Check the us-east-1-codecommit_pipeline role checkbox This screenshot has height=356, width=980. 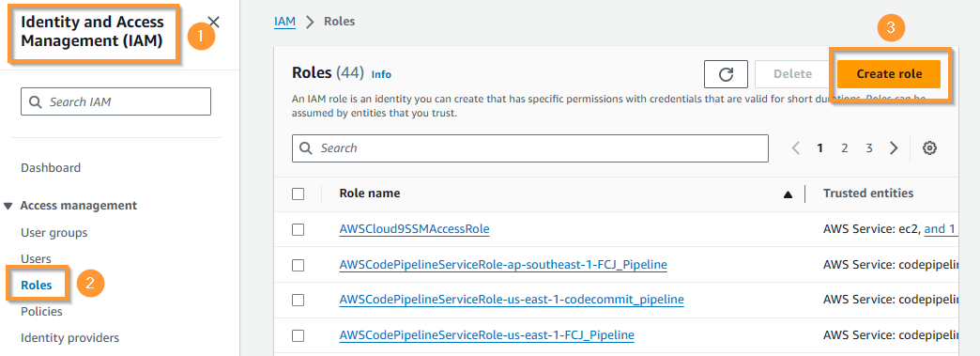point(299,301)
